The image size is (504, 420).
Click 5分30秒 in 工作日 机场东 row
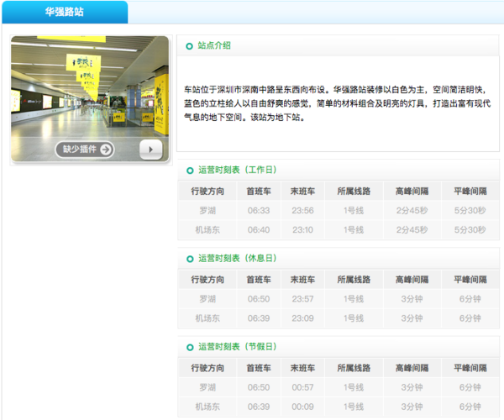click(x=470, y=230)
